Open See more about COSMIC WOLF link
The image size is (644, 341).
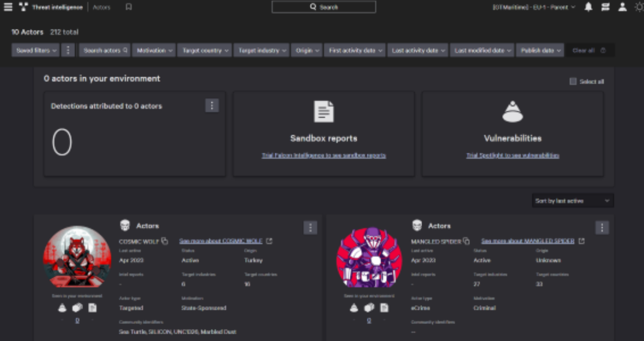pyautogui.click(x=221, y=241)
